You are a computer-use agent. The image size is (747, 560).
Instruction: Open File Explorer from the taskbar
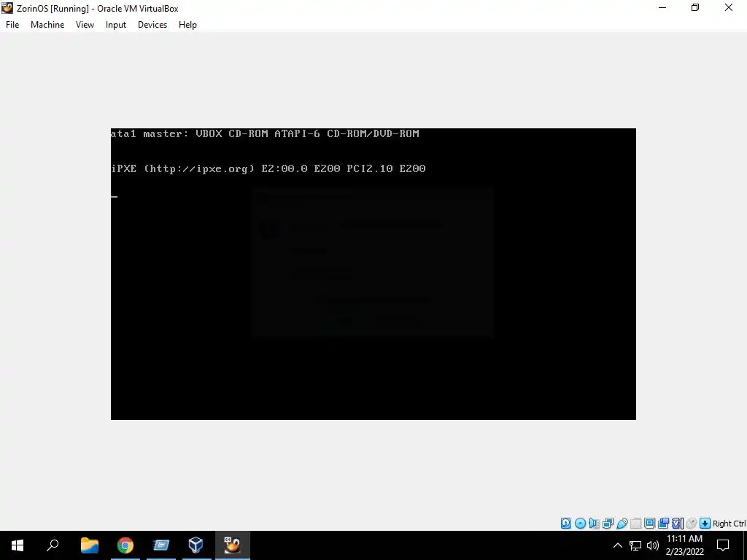(90, 545)
